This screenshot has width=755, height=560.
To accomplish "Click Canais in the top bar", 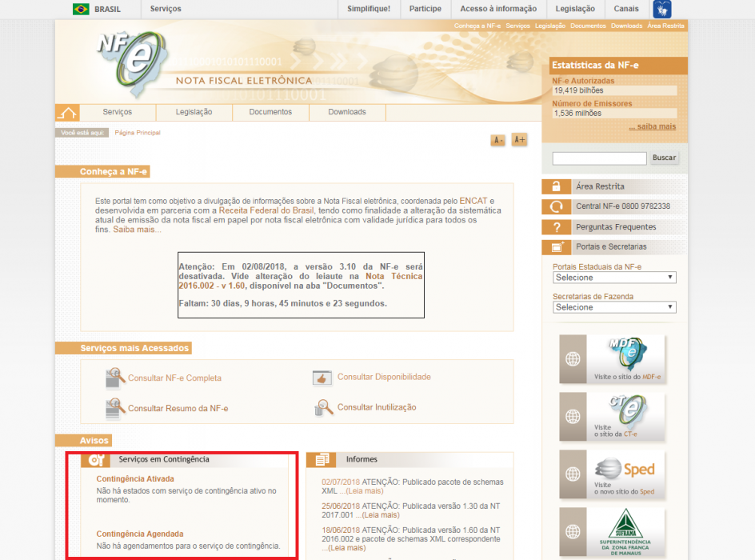I will [x=626, y=9].
